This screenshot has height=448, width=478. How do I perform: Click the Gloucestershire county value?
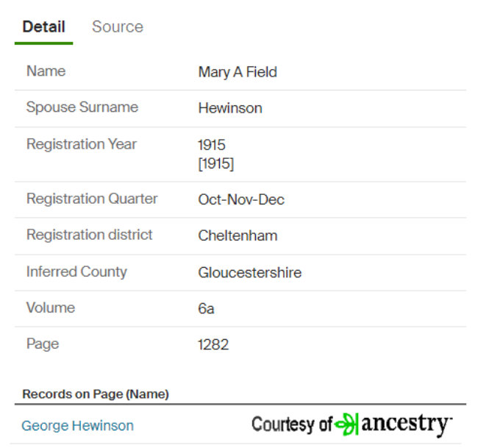tap(249, 272)
